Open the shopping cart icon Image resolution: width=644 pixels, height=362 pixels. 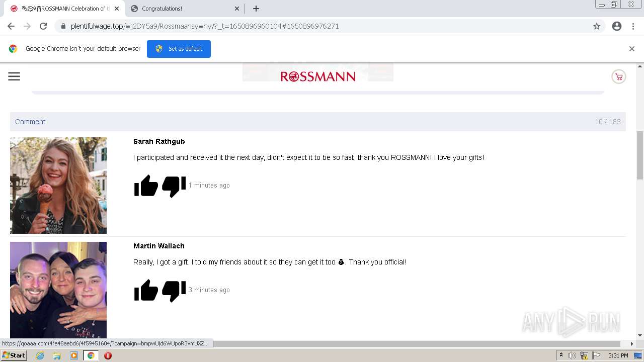(x=619, y=76)
